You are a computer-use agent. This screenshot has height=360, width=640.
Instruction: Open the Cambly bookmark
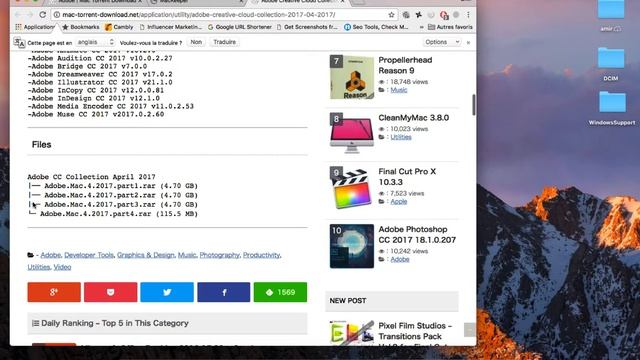119,27
